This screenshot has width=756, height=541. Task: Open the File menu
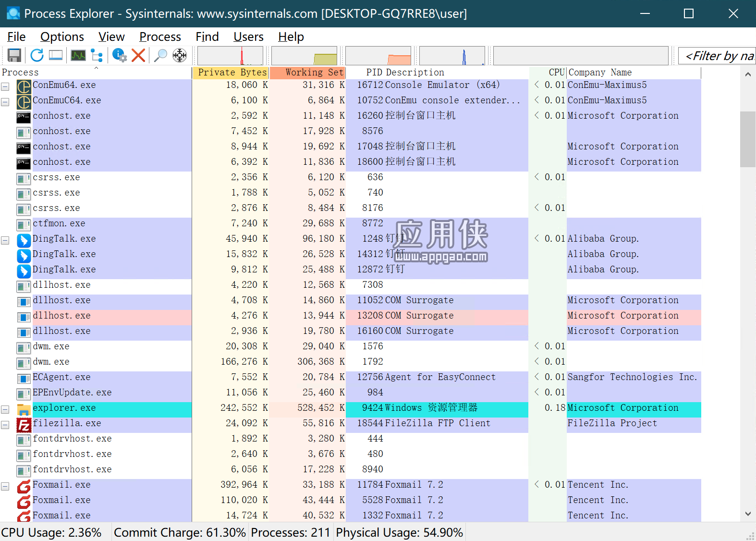tap(16, 37)
